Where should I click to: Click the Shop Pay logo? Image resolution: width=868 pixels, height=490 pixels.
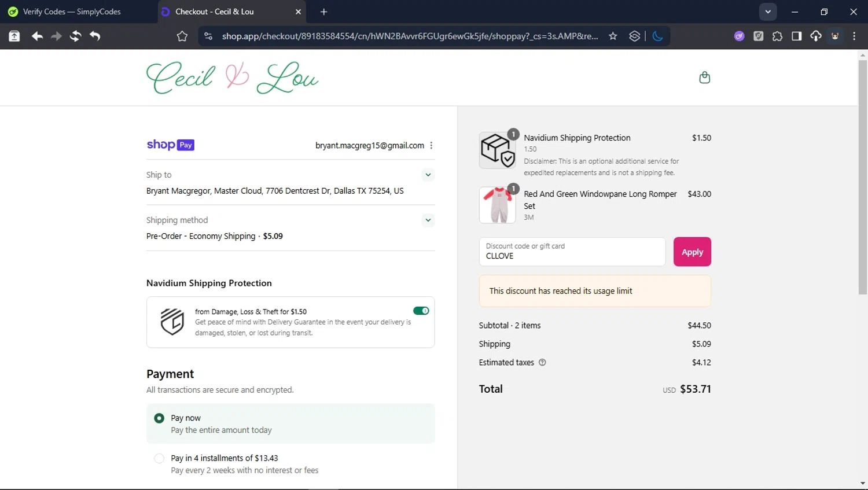[x=170, y=145]
